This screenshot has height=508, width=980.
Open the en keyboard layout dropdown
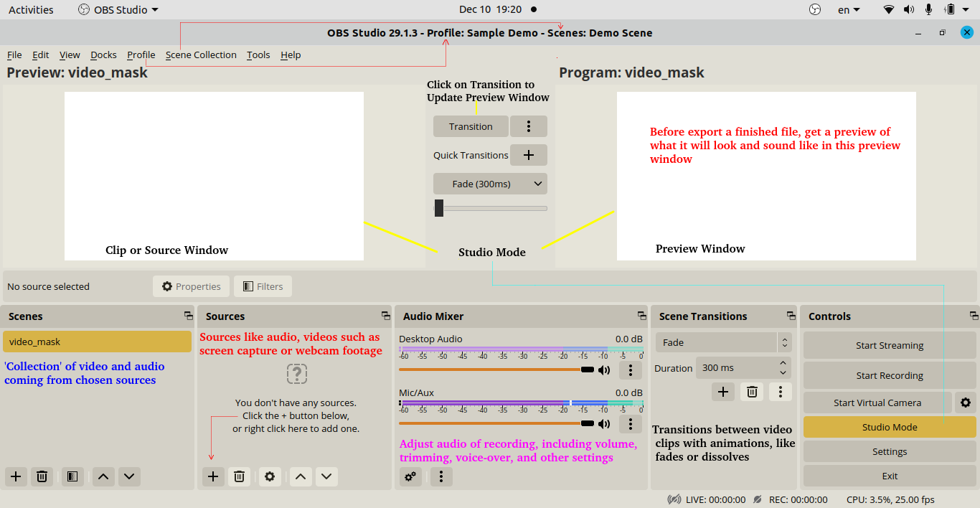pyautogui.click(x=849, y=10)
